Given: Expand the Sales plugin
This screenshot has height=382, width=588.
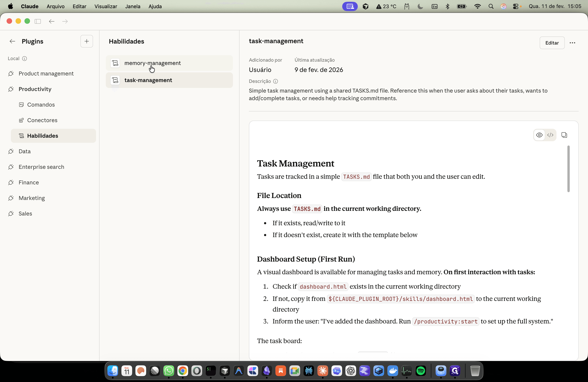Looking at the screenshot, I should pyautogui.click(x=25, y=214).
